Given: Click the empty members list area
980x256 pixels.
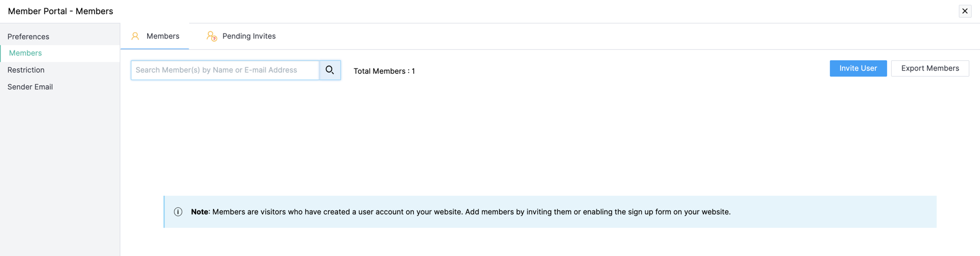Looking at the screenshot, I should (x=549, y=140).
